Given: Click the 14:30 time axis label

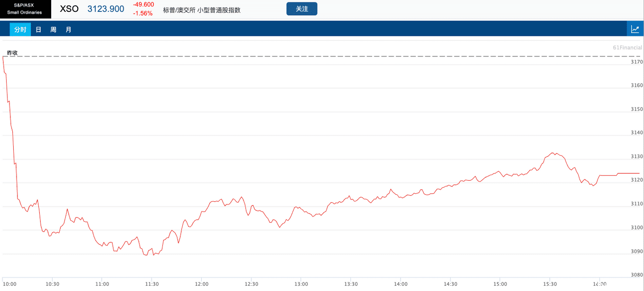Looking at the screenshot, I should pyautogui.click(x=450, y=284).
